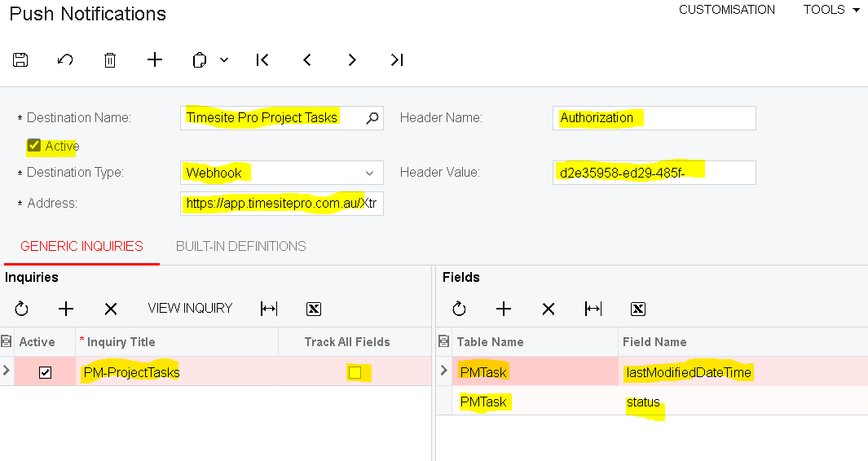Screen dimensions: 868x461
Task: Switch to the Built-In Definitions tab
Action: (x=241, y=246)
